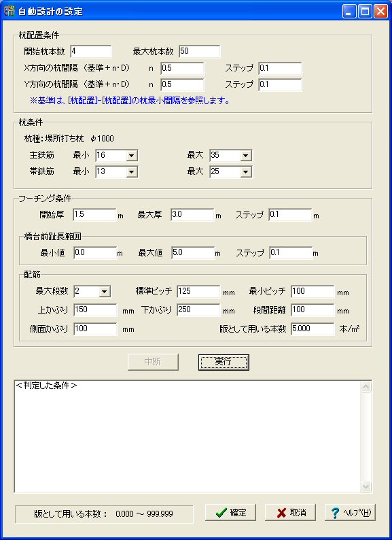Click the green checkmark 確定 button

[x=230, y=512]
